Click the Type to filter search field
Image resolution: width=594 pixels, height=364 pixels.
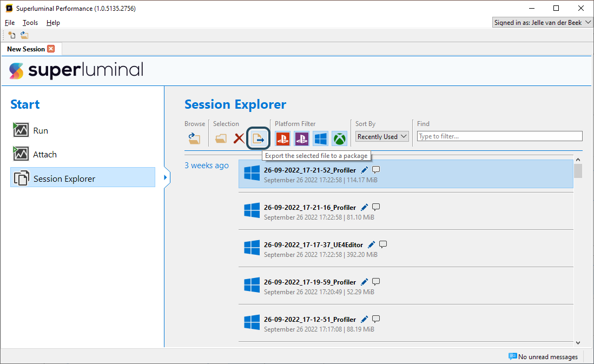click(x=499, y=136)
